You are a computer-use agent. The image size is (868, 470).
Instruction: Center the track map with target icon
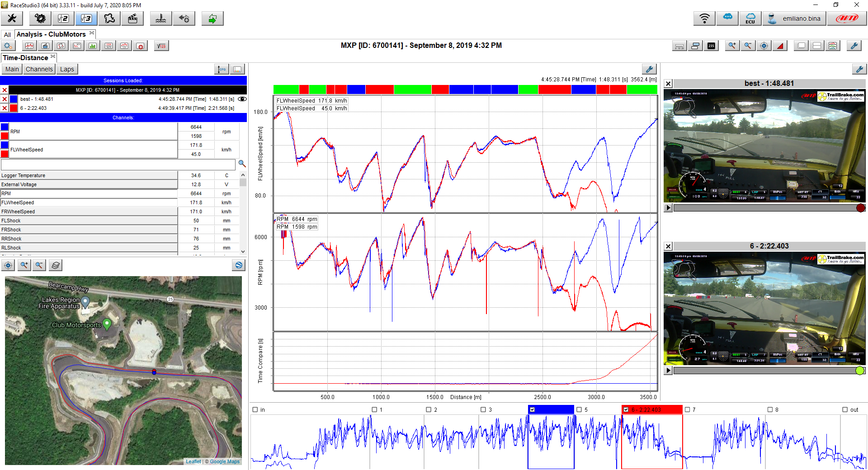pos(8,265)
